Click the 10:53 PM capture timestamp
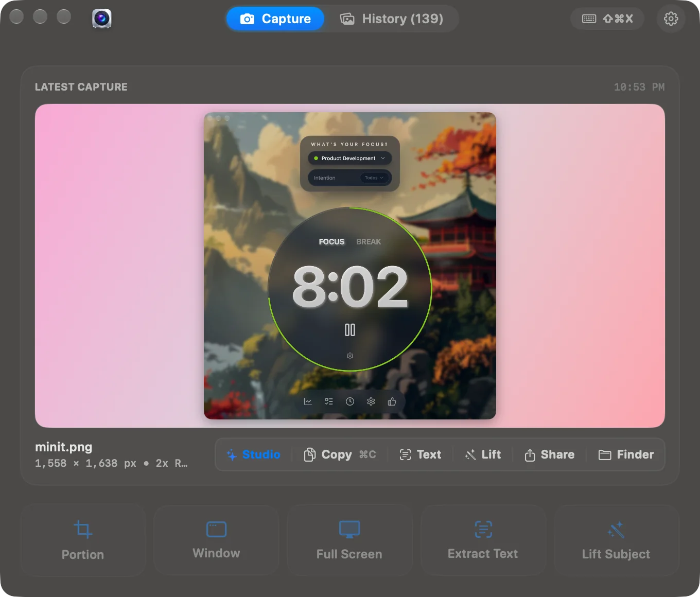Screen dimensions: 700x597 pos(639,87)
